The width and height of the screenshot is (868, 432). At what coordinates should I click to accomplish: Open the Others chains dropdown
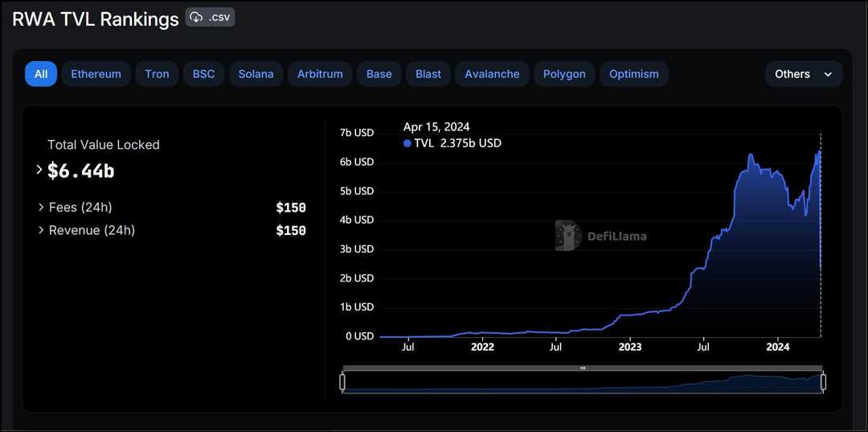pos(804,74)
